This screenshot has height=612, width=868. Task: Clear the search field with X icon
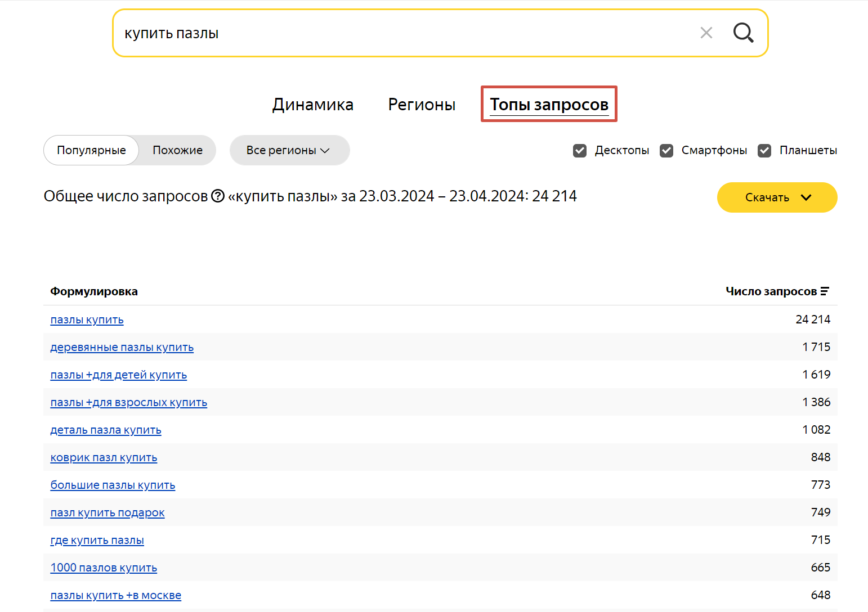point(706,33)
